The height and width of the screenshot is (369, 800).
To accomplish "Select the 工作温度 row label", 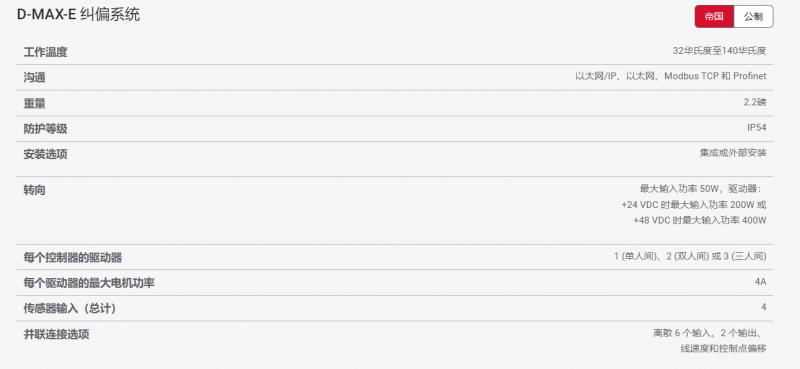I will coord(45,52).
